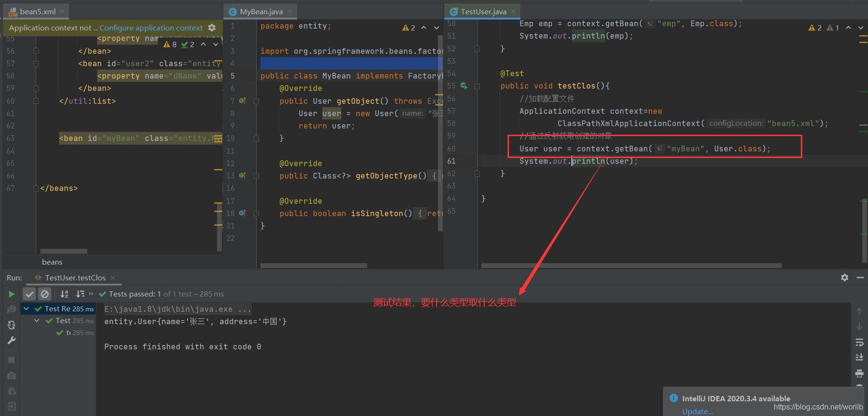
Task: Select the Test Re 285 ms tree row
Action: pos(59,309)
